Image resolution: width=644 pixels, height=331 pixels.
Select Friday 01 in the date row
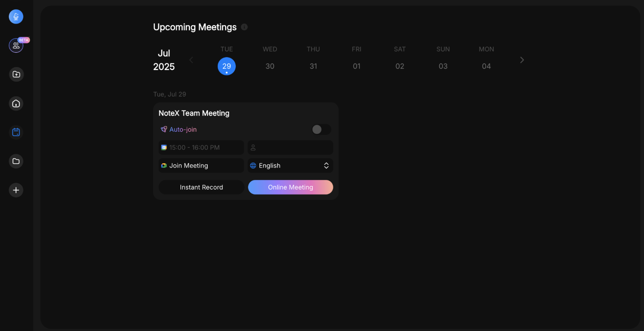tap(356, 66)
